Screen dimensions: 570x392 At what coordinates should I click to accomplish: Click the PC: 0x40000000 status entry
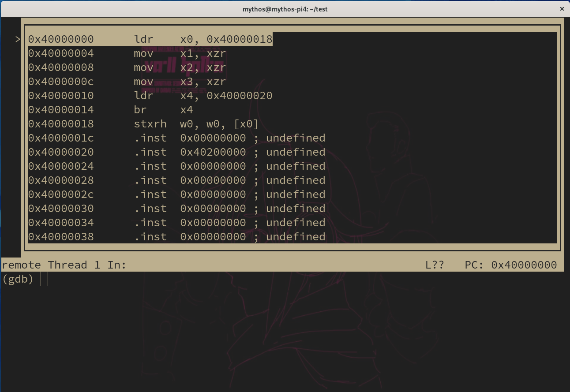click(x=511, y=265)
